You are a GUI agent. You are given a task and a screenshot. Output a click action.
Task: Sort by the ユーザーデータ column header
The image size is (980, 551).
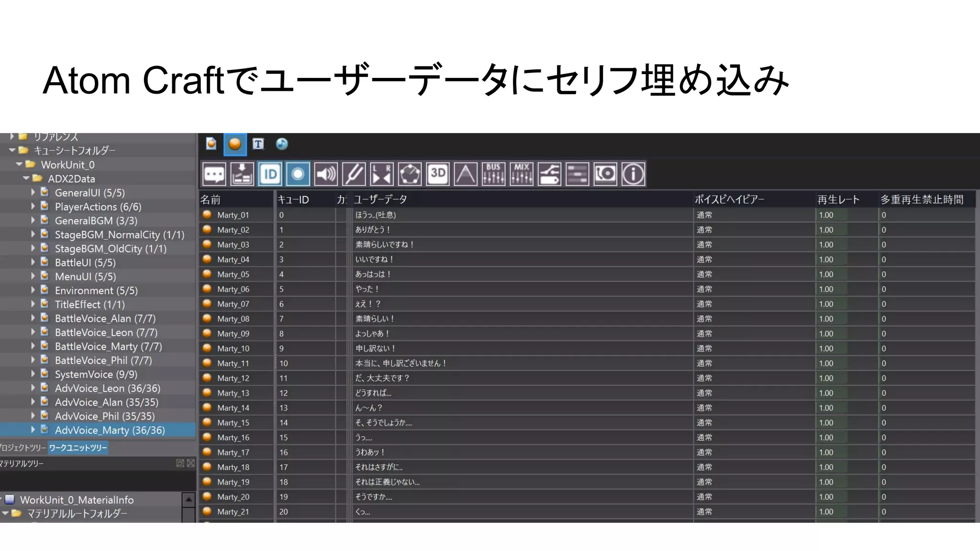pyautogui.click(x=522, y=199)
